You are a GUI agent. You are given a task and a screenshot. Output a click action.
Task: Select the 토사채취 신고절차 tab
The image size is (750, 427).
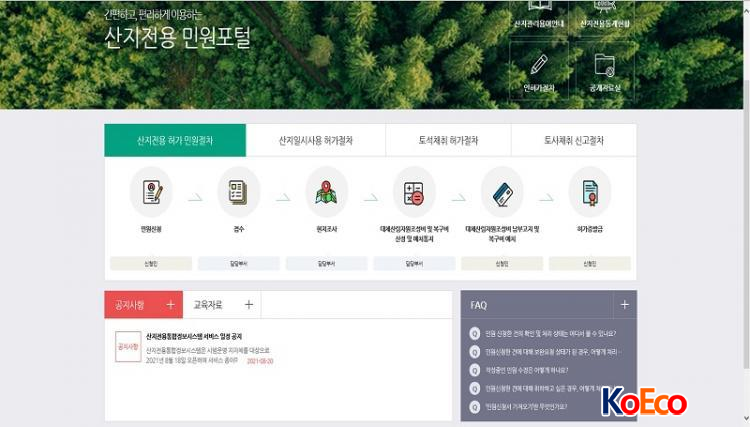point(574,140)
